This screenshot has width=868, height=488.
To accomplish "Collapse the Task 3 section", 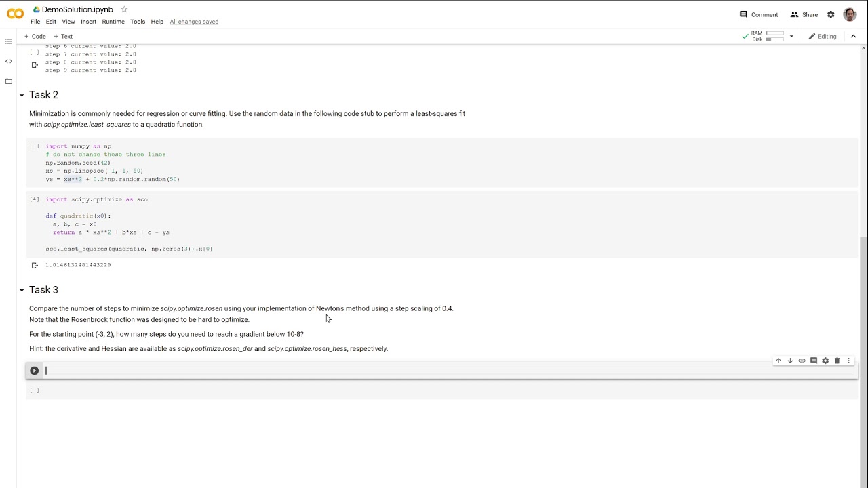I will tap(22, 290).
